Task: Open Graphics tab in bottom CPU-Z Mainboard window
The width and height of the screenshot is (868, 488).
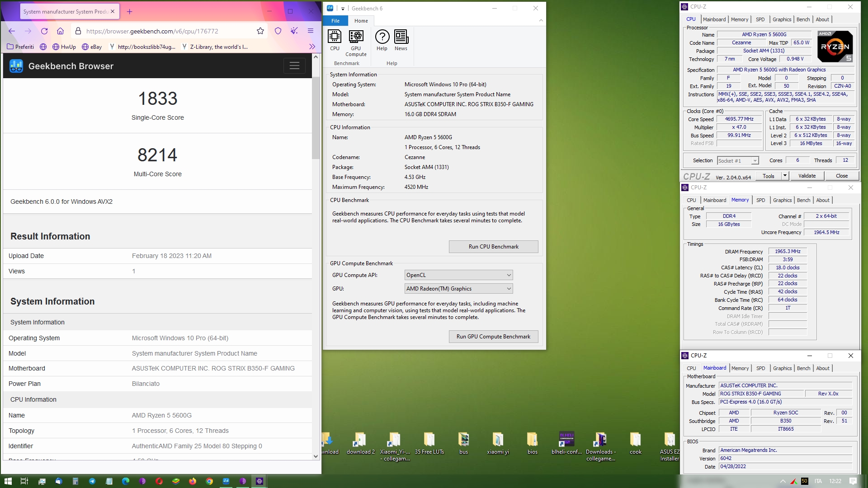Action: click(783, 368)
